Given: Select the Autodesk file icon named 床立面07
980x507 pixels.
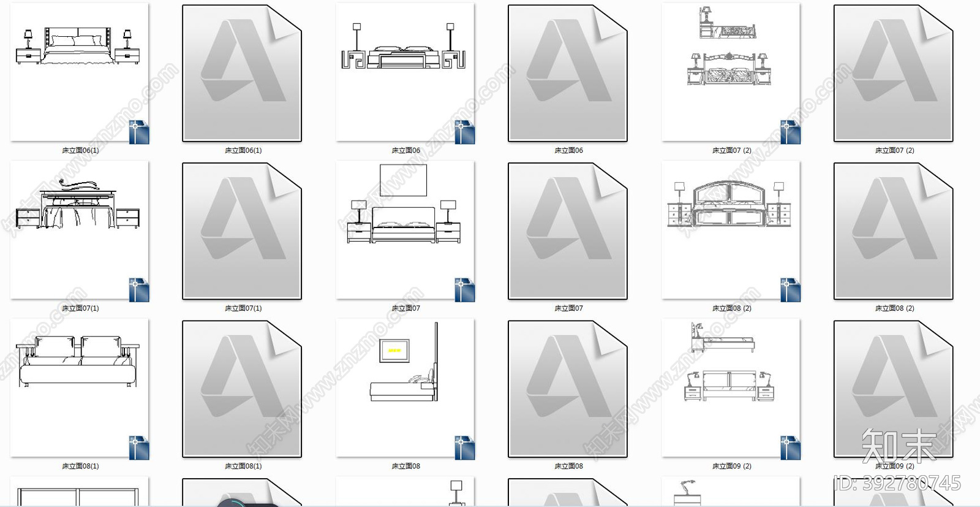Looking at the screenshot, I should pos(568,231).
